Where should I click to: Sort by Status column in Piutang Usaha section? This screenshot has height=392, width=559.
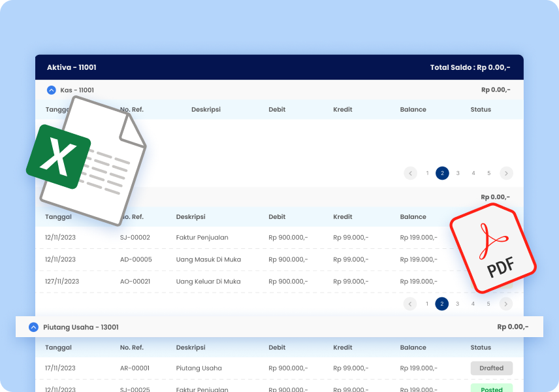coord(481,348)
